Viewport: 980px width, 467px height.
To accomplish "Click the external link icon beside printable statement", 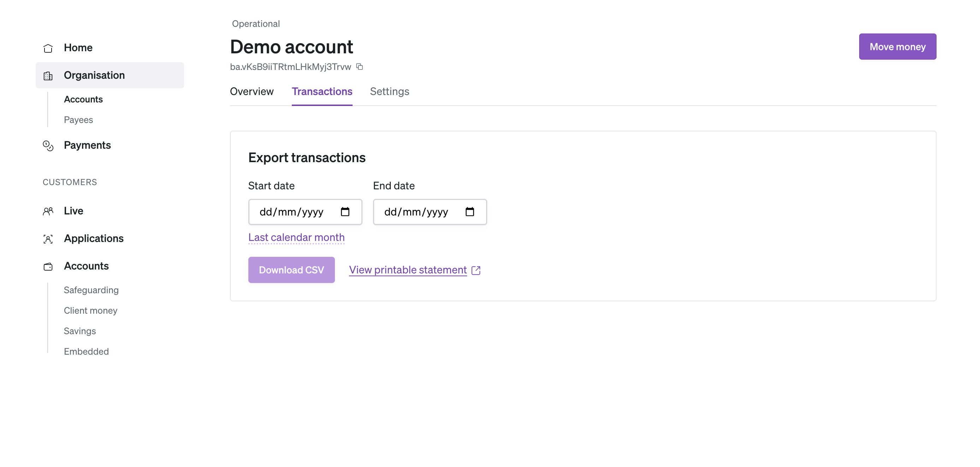I will click(x=476, y=270).
